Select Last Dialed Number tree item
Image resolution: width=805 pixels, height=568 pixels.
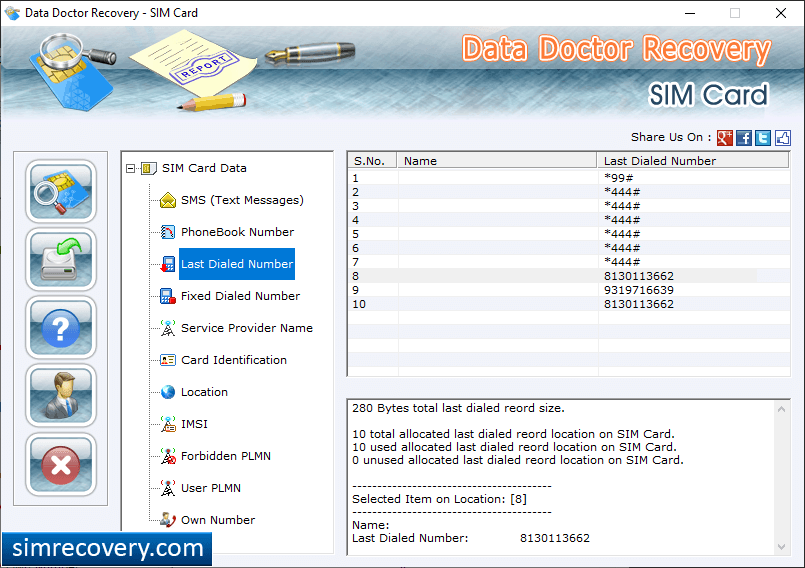(x=237, y=264)
